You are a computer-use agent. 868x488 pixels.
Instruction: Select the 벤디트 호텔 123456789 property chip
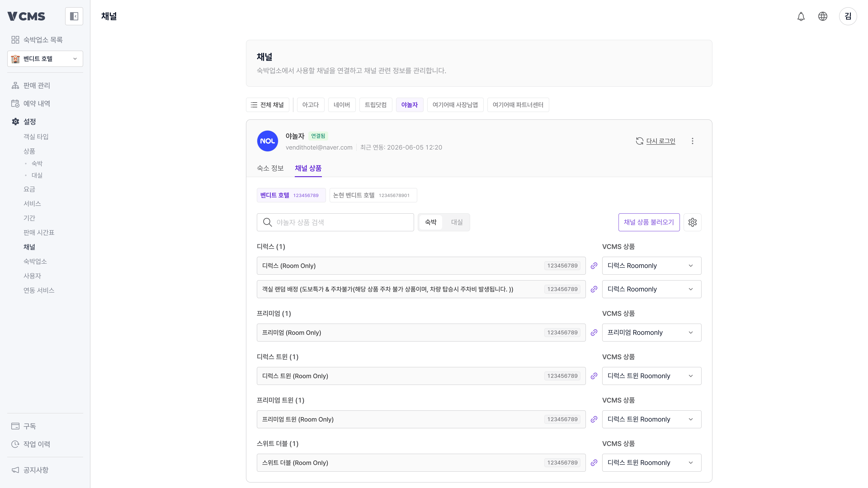pos(291,195)
